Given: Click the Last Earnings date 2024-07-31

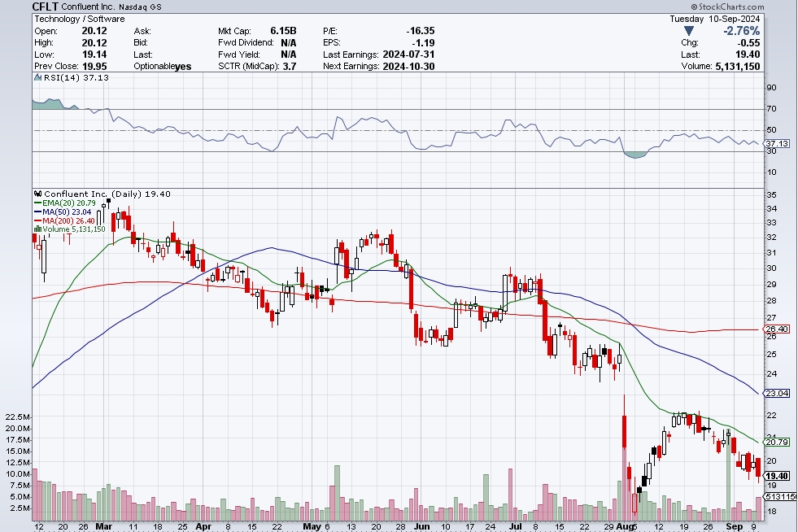Looking at the screenshot, I should (x=408, y=55).
